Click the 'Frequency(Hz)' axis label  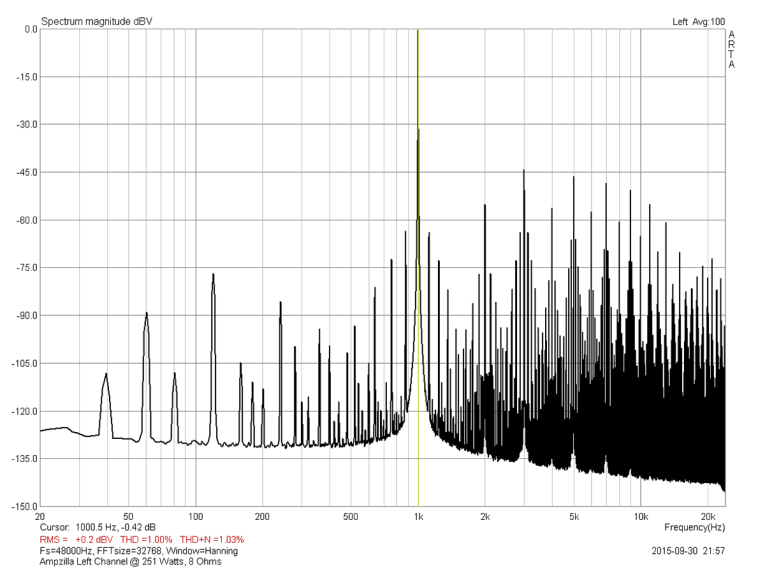[694, 527]
